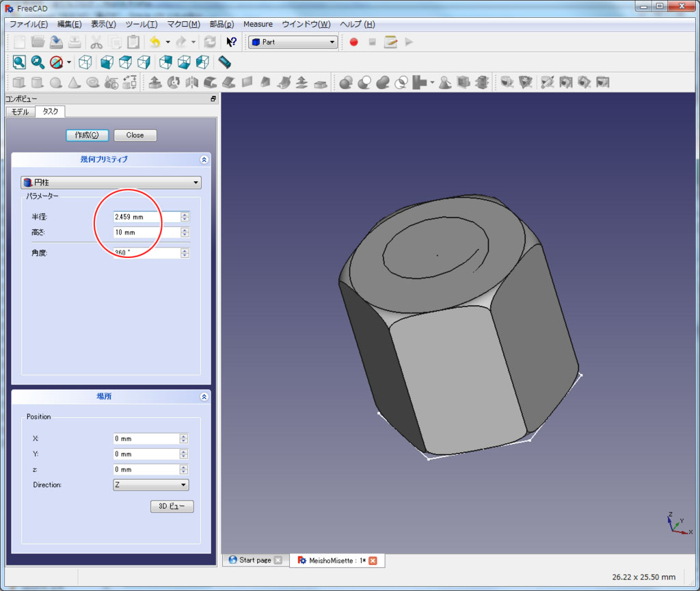Switch to Front view cube icon
The image size is (700, 591).
[x=107, y=62]
